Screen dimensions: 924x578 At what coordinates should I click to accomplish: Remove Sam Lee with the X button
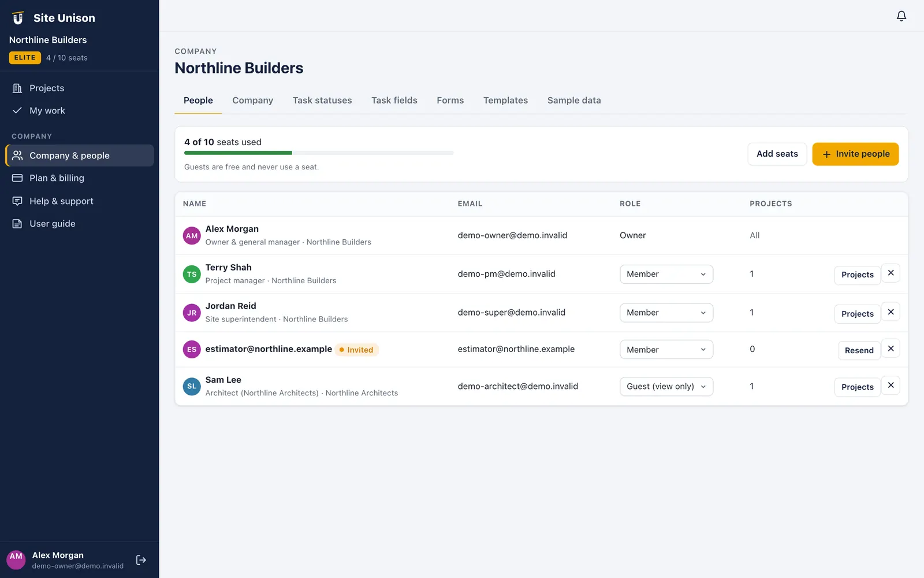click(x=891, y=386)
